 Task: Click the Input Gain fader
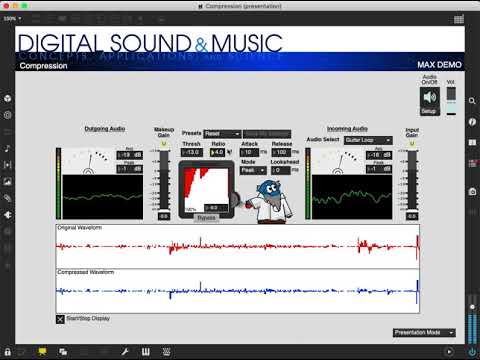412,180
